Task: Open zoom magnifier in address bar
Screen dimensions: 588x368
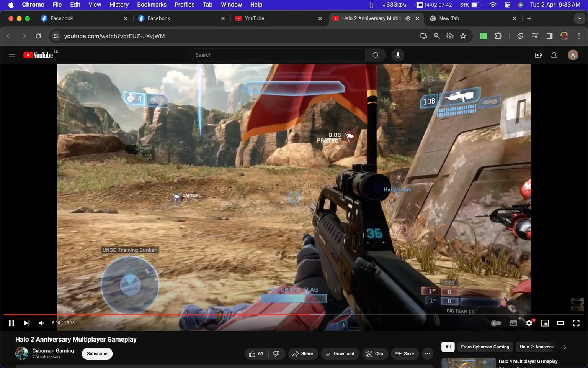Action: 436,36
